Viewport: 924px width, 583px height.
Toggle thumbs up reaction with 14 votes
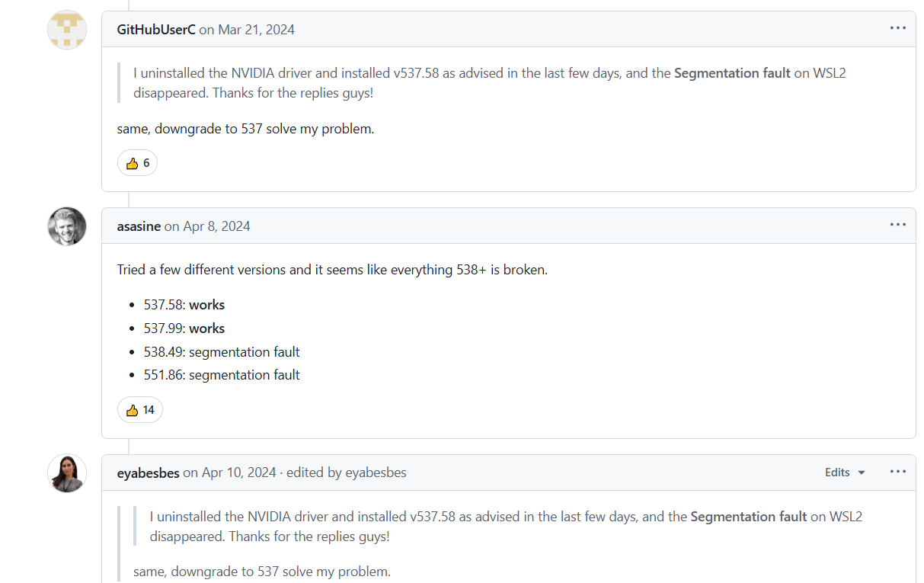pyautogui.click(x=140, y=410)
